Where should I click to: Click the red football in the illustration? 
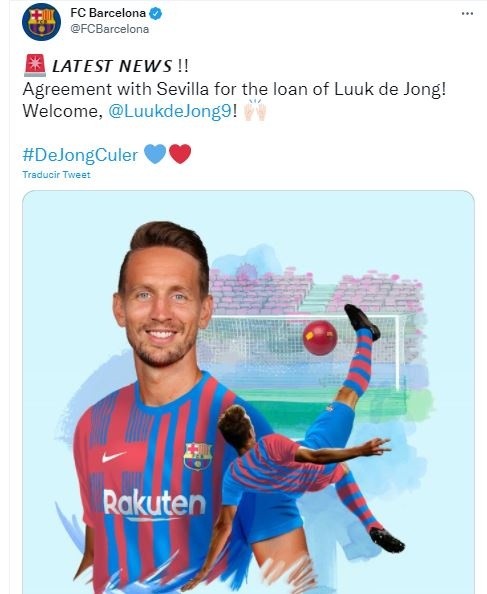(x=320, y=338)
